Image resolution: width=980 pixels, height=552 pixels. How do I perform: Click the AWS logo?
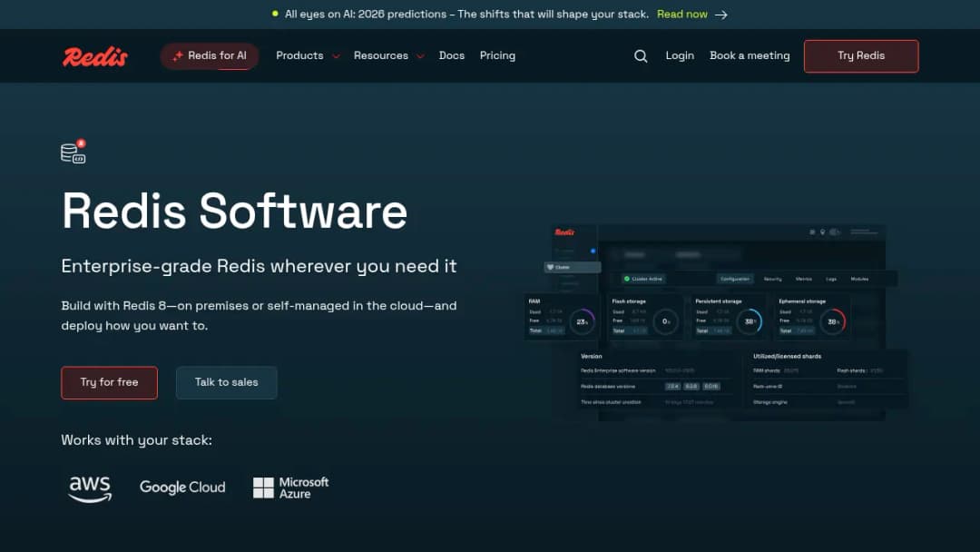pos(90,488)
